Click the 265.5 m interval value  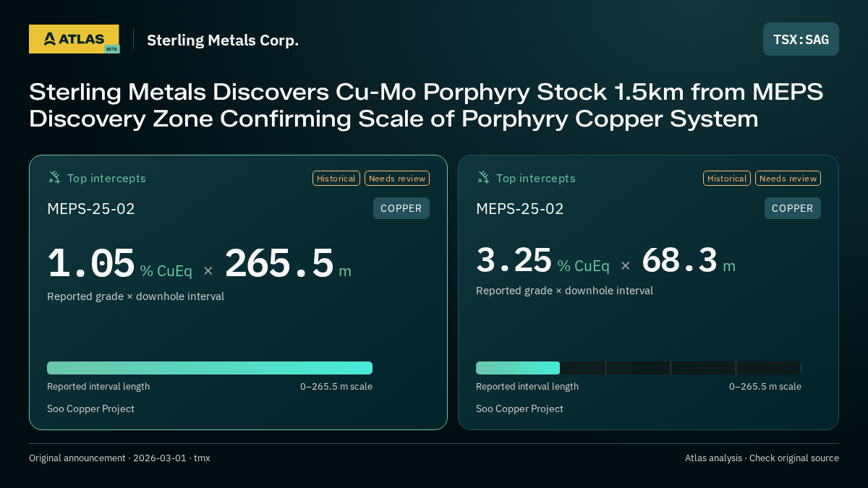coord(279,263)
